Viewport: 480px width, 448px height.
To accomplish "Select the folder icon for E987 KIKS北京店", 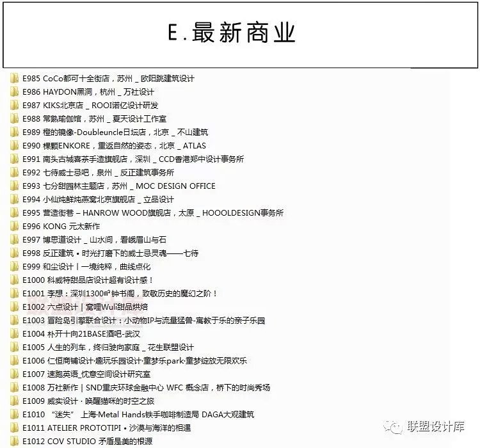I will pos(14,106).
